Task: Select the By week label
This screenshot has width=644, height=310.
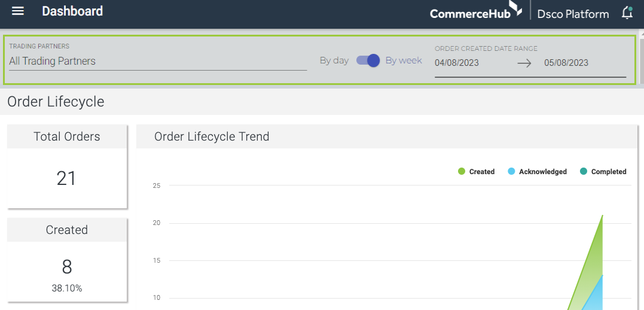Action: tap(403, 61)
